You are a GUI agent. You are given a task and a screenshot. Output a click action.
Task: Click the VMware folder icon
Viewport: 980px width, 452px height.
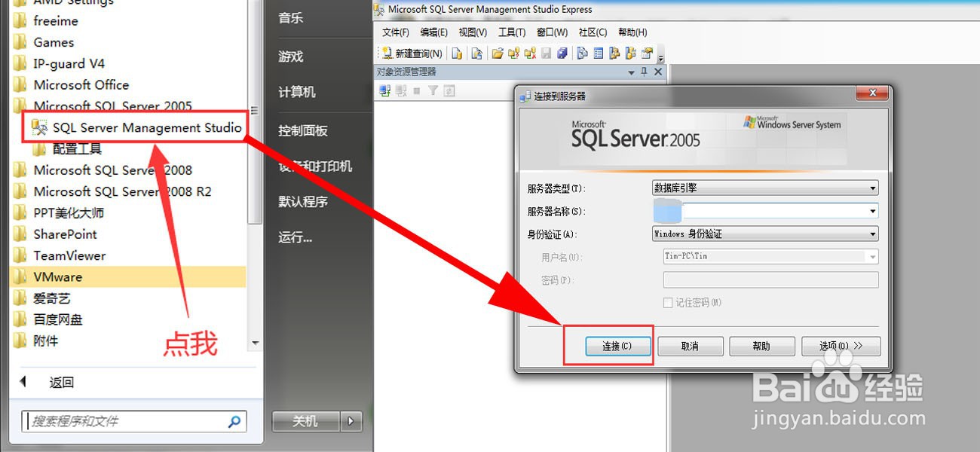[x=20, y=277]
